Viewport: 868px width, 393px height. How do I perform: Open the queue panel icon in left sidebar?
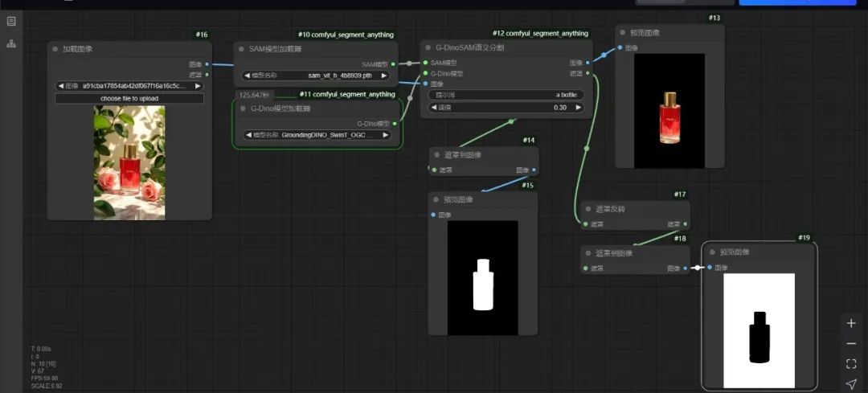pos(11,22)
